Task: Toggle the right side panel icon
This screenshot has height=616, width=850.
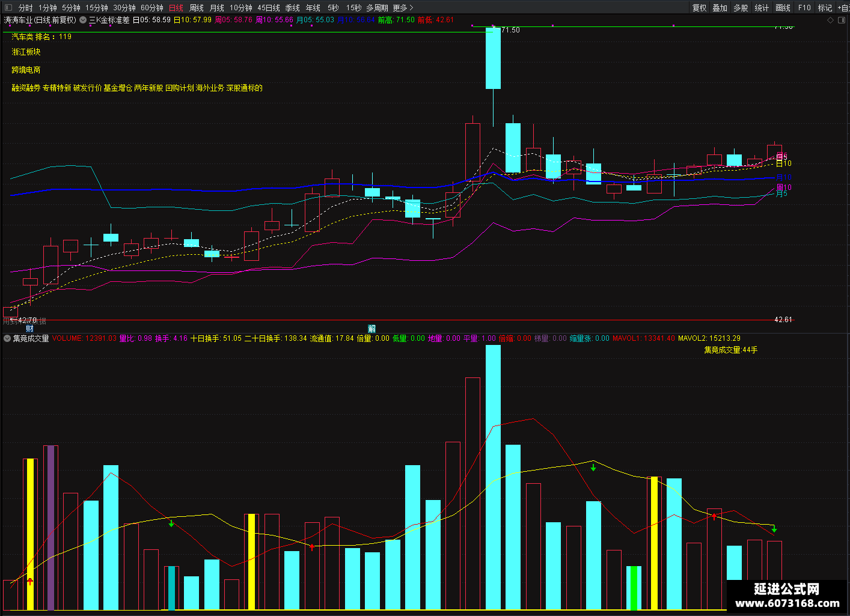Action: [841, 20]
